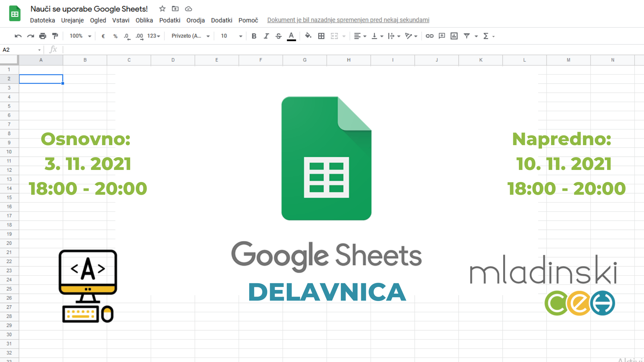Open the font size 10 dropdown
Screen dimensions: 644x362
pyautogui.click(x=231, y=36)
